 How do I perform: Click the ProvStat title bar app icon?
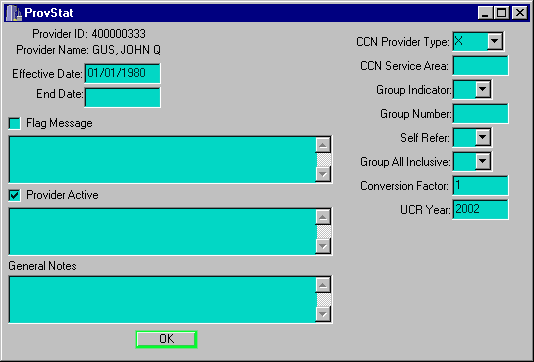[14, 13]
